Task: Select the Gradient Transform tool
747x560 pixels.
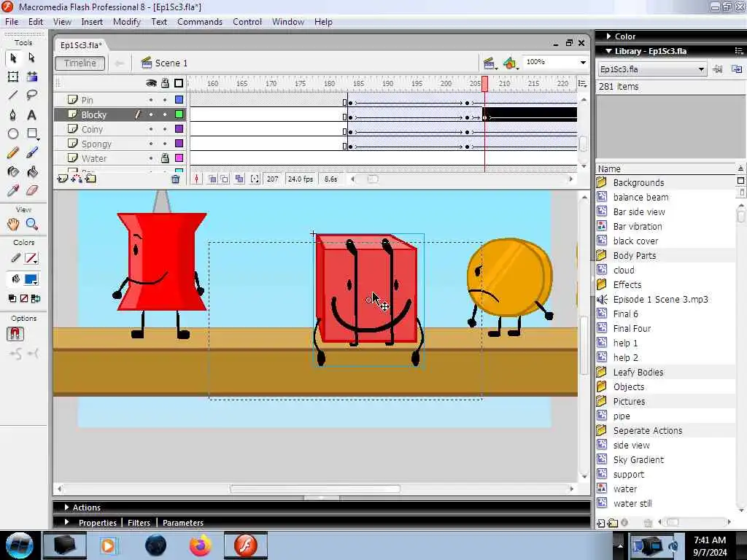Action: [32, 77]
